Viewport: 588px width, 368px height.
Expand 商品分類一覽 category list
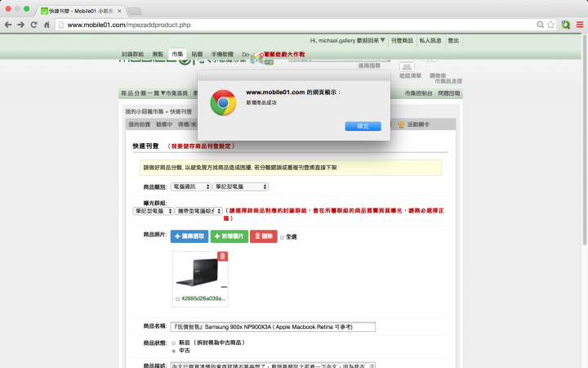[143, 93]
